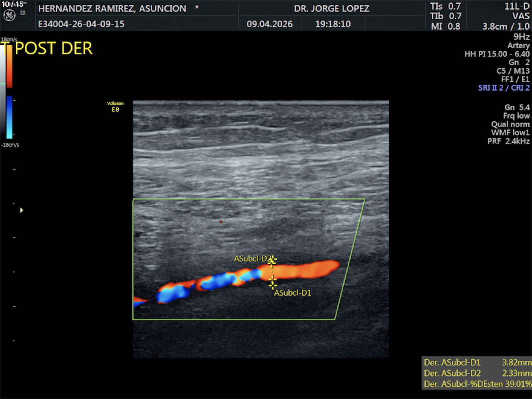The width and height of the screenshot is (532, 399).
Task: Click the PRF 2.4kHz parameter
Action: point(508,141)
